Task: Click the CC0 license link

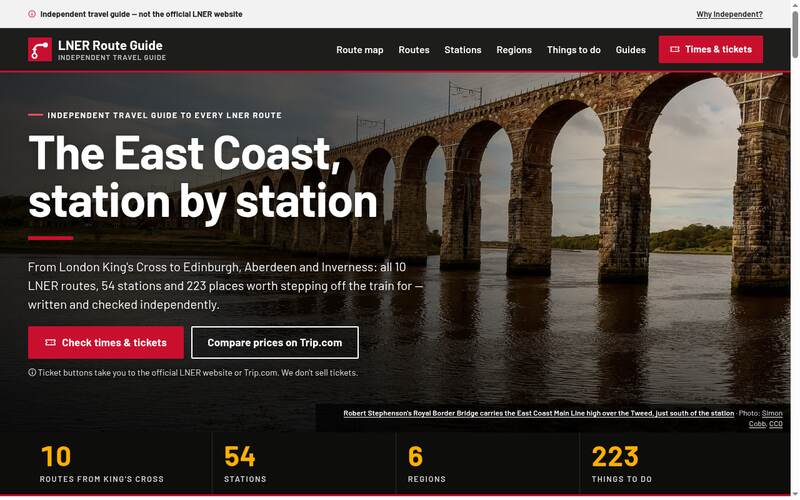Action: tap(776, 424)
